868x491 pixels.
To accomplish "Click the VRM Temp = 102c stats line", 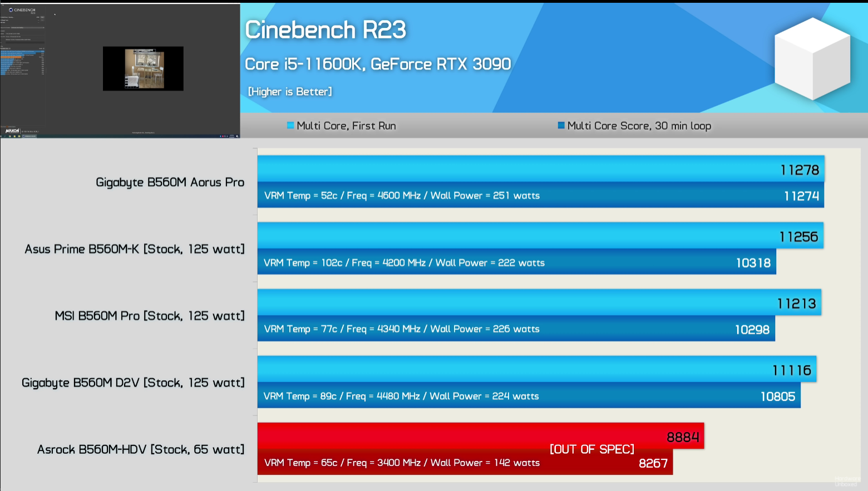I will click(404, 263).
